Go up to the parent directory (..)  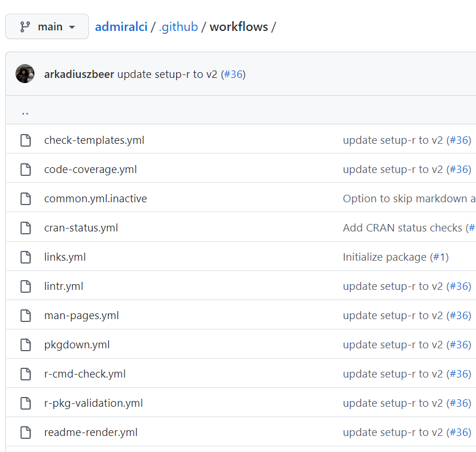pyautogui.click(x=25, y=112)
